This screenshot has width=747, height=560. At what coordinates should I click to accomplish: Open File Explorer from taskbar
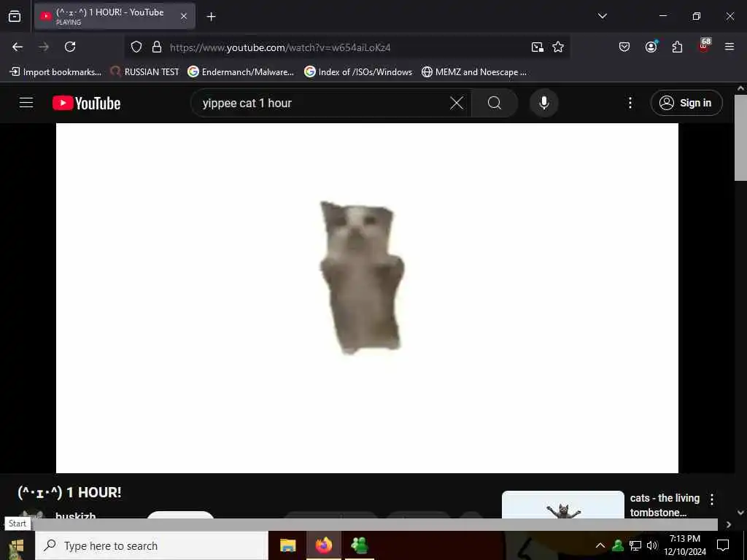pos(287,545)
